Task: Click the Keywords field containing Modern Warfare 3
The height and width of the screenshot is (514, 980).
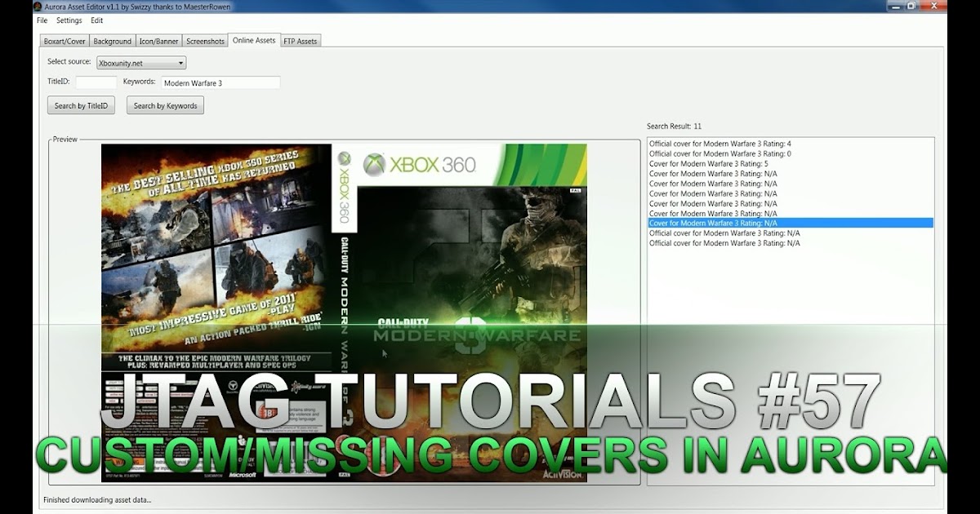Action: 220,82
